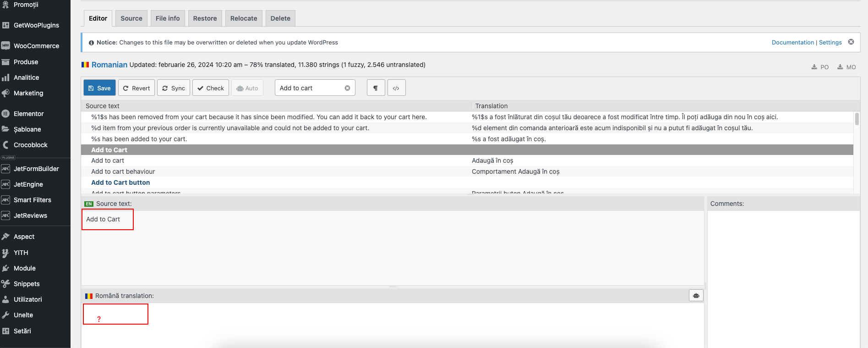Screen dimensions: 868x348
Task: Select the '%d item from your previous order' row
Action: tap(467, 128)
